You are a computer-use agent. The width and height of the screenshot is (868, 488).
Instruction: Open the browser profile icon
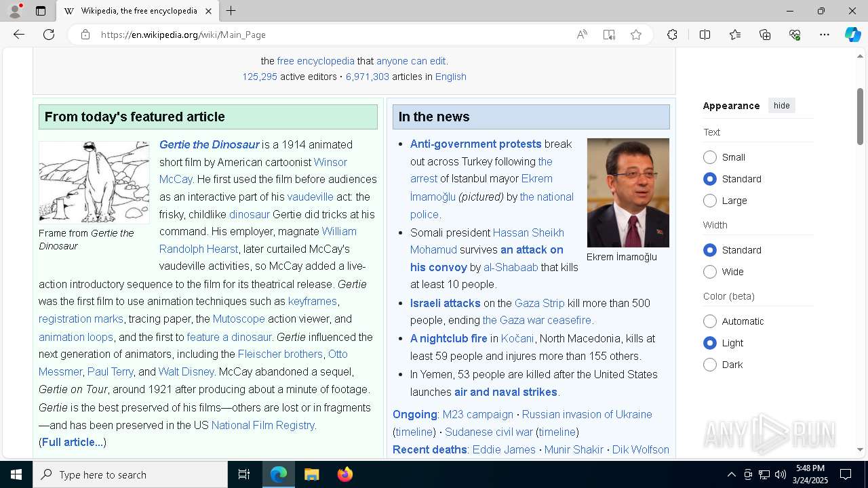click(x=15, y=11)
